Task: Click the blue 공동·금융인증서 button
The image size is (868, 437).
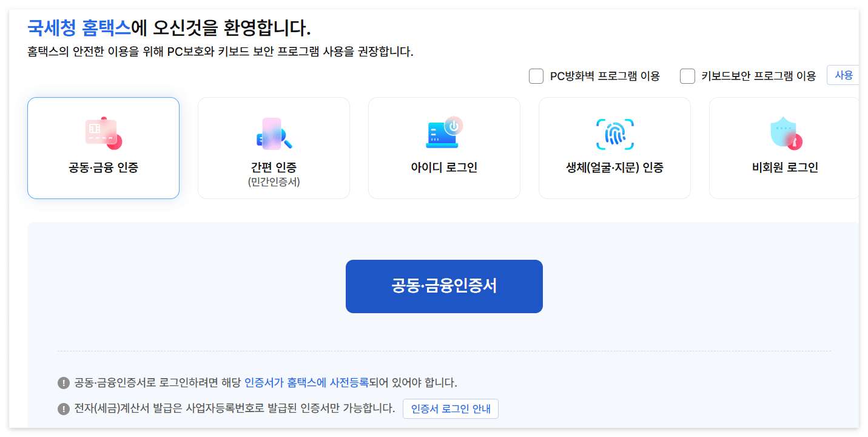Action: (444, 286)
